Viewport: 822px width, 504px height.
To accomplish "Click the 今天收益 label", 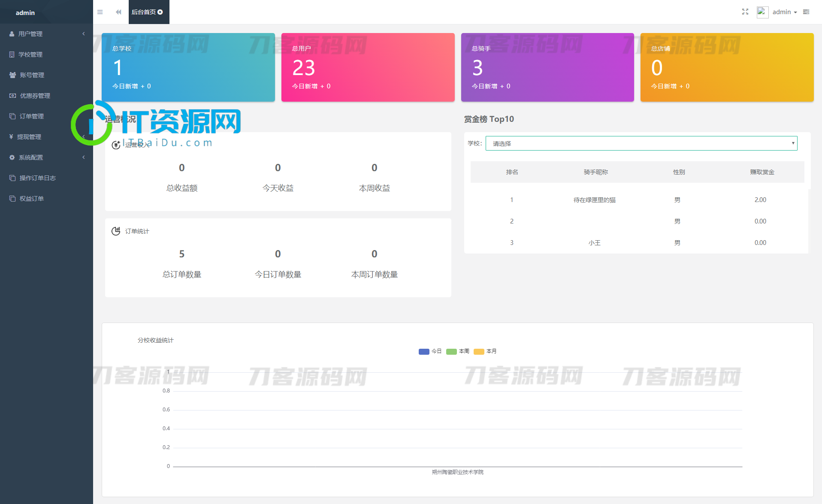I will point(278,188).
